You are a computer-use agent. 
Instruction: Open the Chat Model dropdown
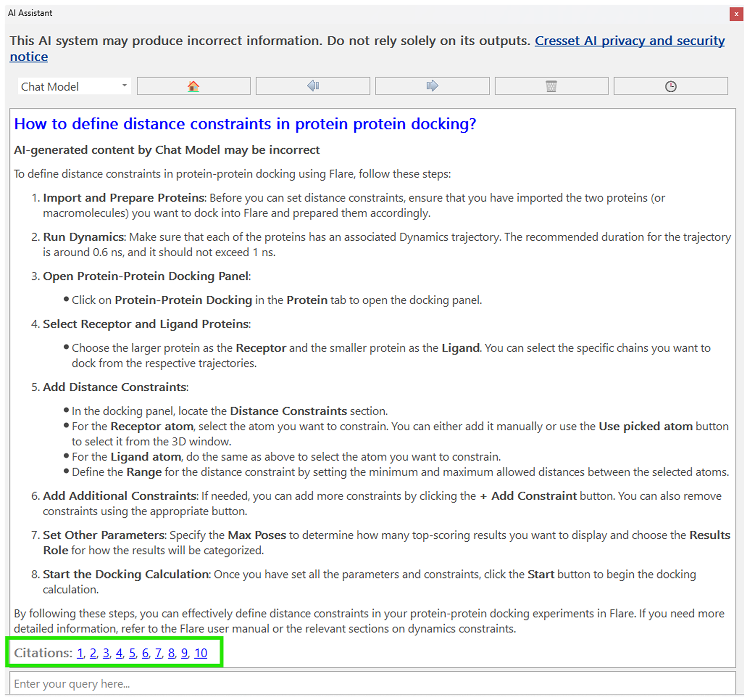click(x=74, y=87)
